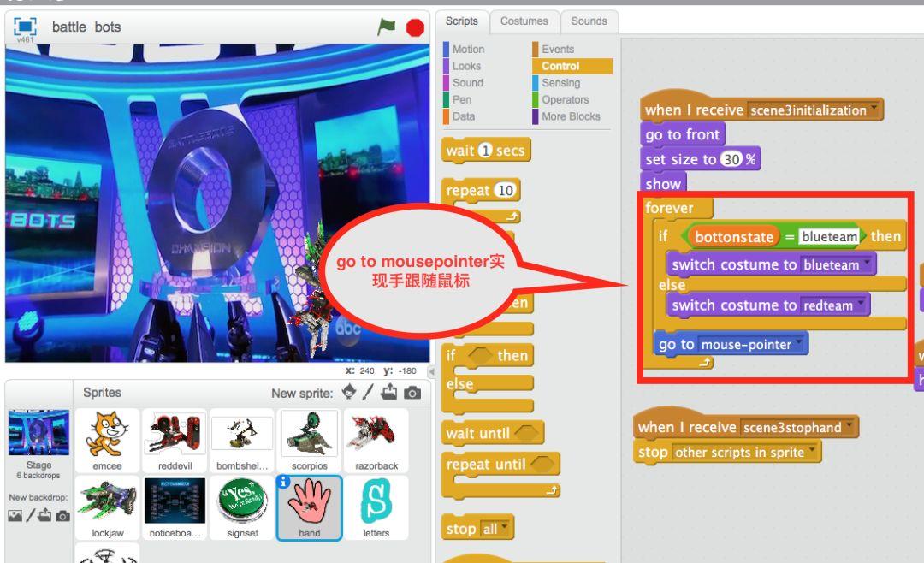Create a new sprite from camera
The height and width of the screenshot is (563, 924).
(x=412, y=393)
